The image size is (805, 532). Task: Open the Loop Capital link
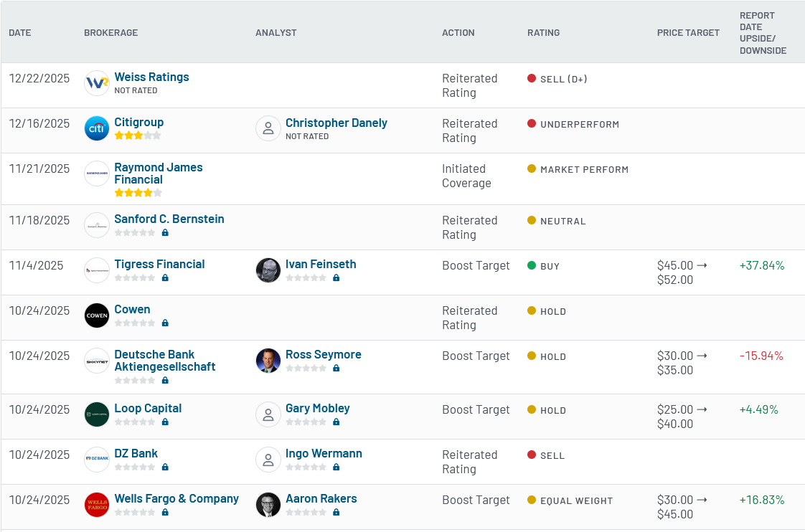(x=148, y=409)
